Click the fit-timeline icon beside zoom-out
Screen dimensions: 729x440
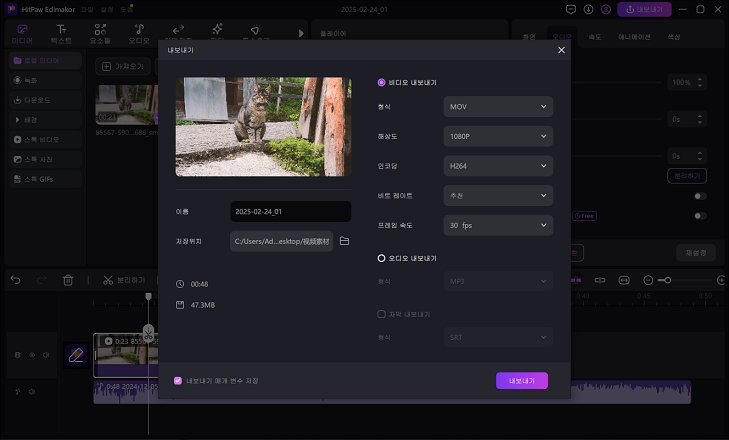624,280
